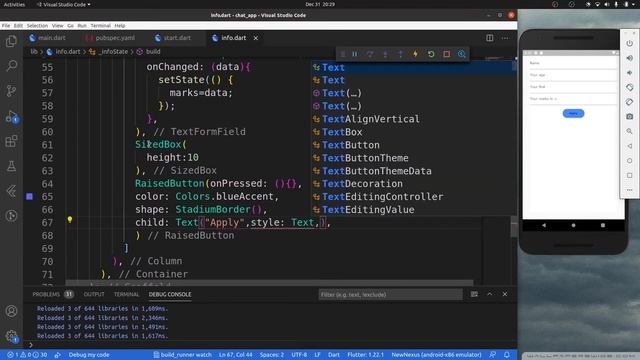The height and width of the screenshot is (360, 640).
Task: Tap the blue Apply button in emulator
Action: point(573,113)
